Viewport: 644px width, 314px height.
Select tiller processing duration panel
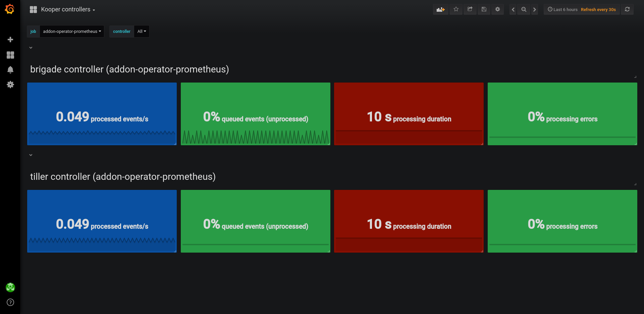click(x=409, y=221)
